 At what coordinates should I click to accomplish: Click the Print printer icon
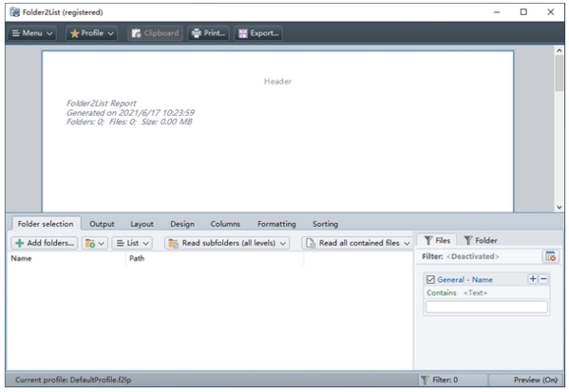[x=197, y=33]
